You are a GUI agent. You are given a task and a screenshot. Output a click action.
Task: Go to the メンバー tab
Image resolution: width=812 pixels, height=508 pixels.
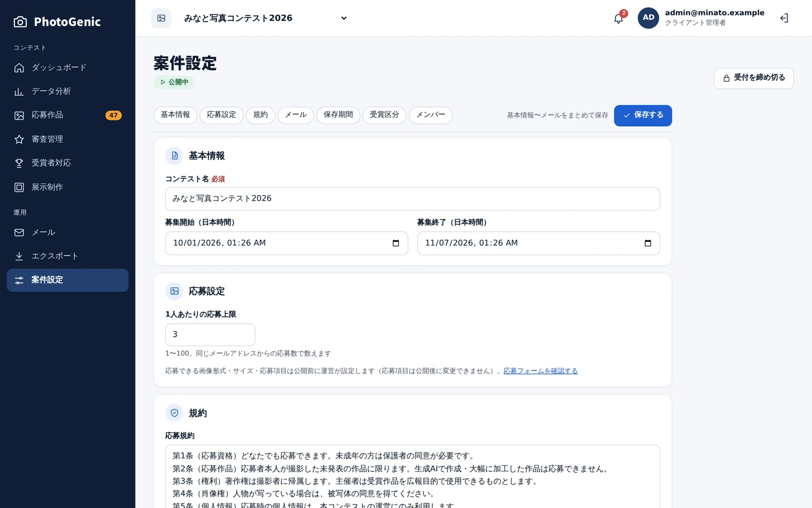(431, 115)
